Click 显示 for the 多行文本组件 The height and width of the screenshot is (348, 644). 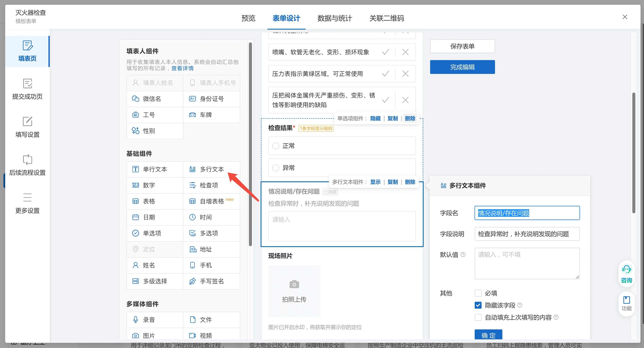click(375, 182)
